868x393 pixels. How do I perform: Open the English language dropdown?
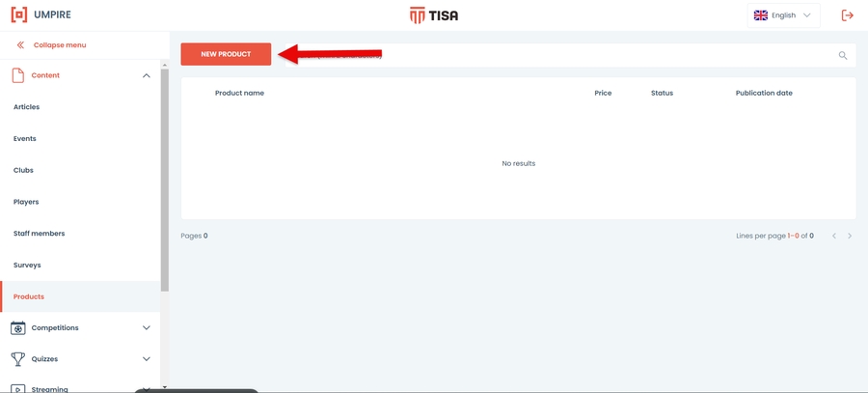783,15
